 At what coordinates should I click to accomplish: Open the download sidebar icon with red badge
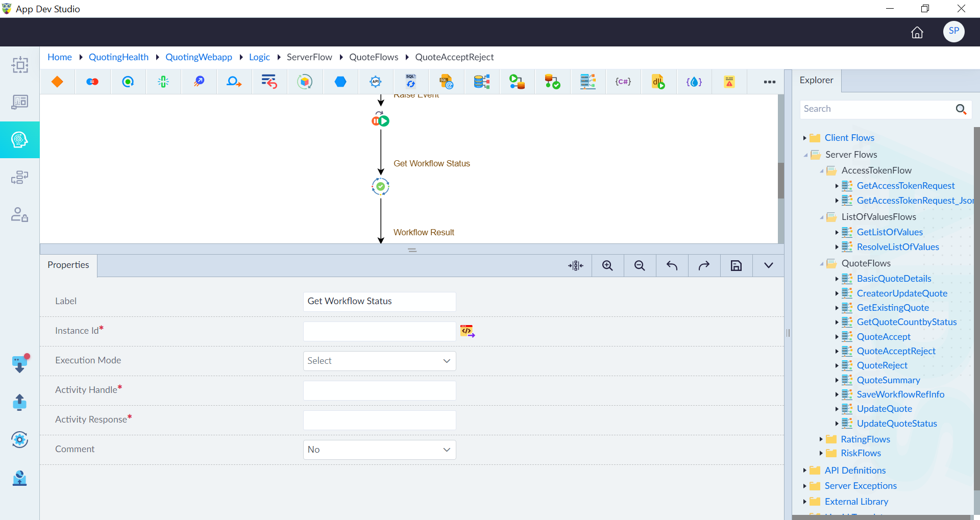20,363
